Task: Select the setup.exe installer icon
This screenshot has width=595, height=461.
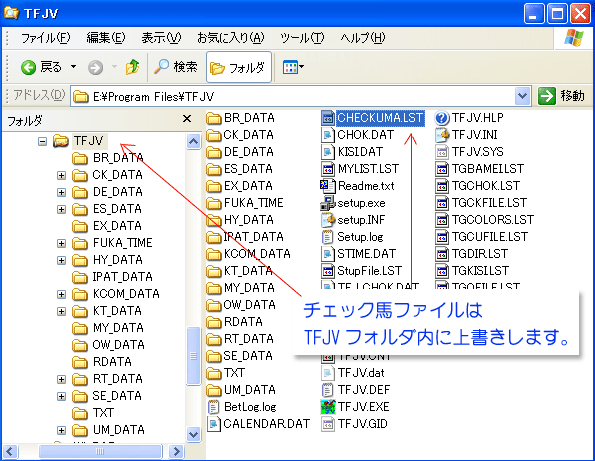Action: tap(327, 203)
